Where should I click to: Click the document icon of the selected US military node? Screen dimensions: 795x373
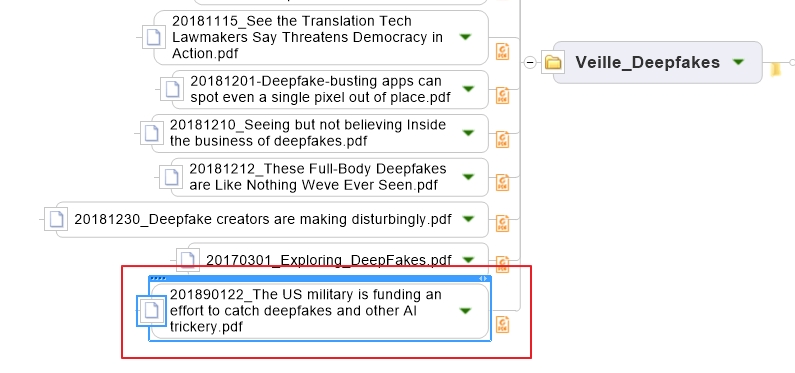point(151,310)
